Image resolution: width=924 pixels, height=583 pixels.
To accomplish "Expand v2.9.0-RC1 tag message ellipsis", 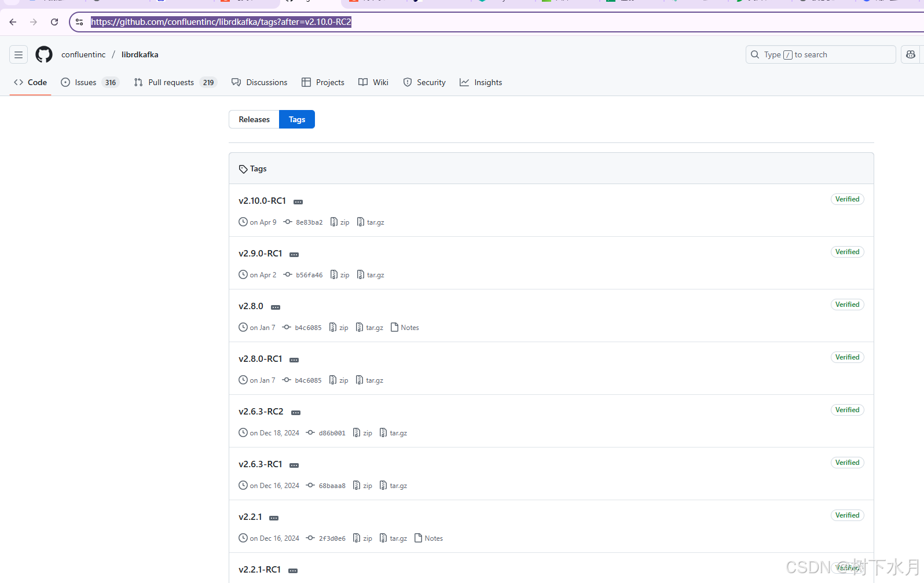I will pyautogui.click(x=294, y=255).
